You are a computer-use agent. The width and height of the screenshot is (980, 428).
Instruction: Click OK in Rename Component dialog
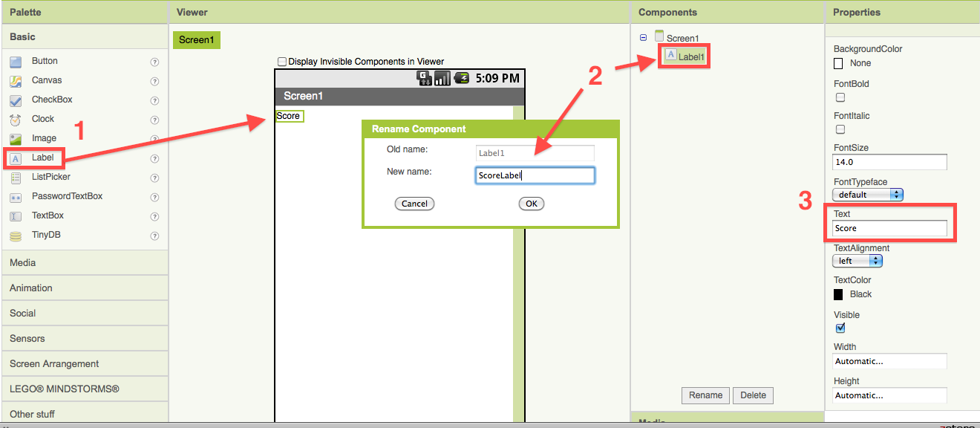(532, 204)
